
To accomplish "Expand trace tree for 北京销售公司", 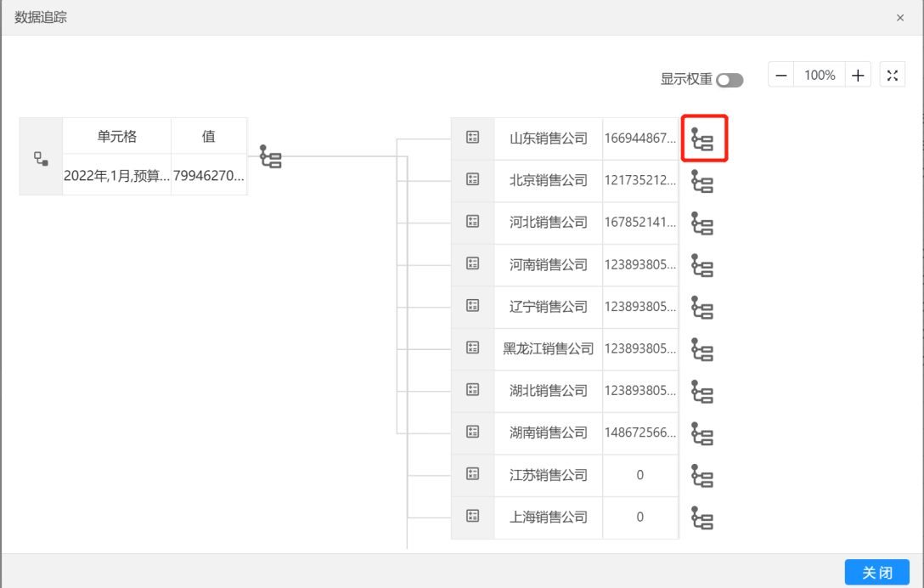I will 701,181.
